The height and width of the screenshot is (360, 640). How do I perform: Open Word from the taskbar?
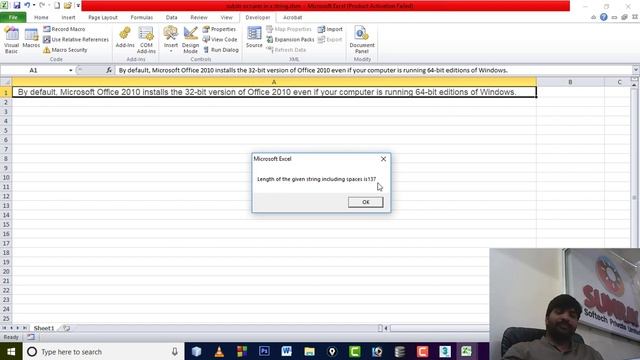[x=287, y=351]
